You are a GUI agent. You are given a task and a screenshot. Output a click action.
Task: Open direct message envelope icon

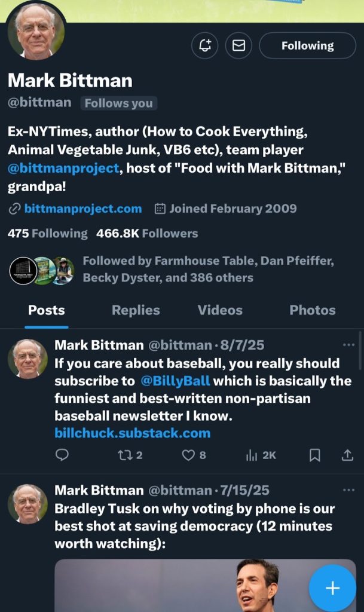pyautogui.click(x=238, y=45)
